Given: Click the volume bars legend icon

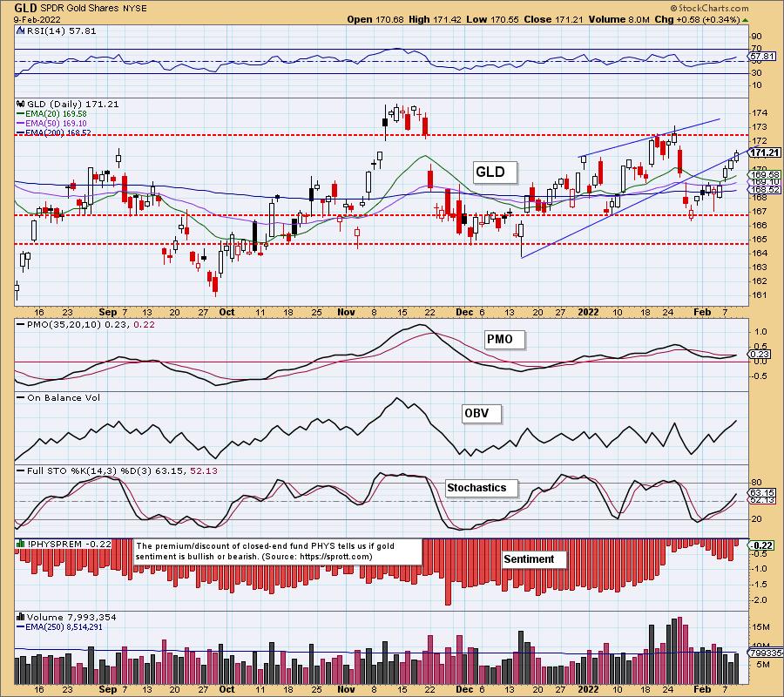Looking at the screenshot, I should tap(21, 617).
